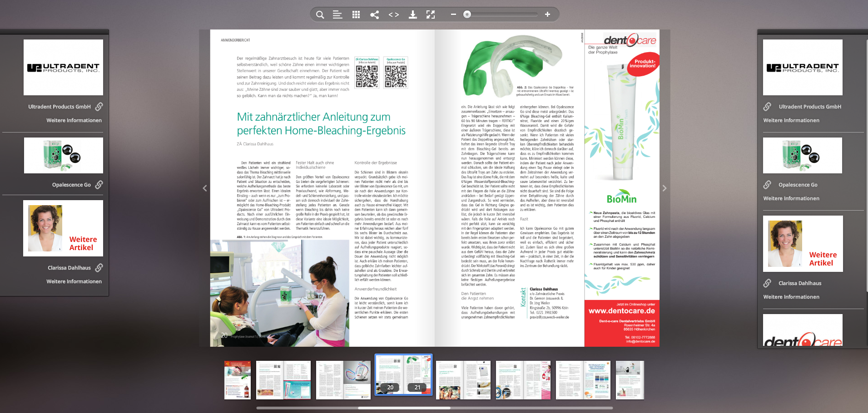Click the ZÄ Clarissa Dahlhaus QR code
The image size is (868, 413).
(x=367, y=76)
